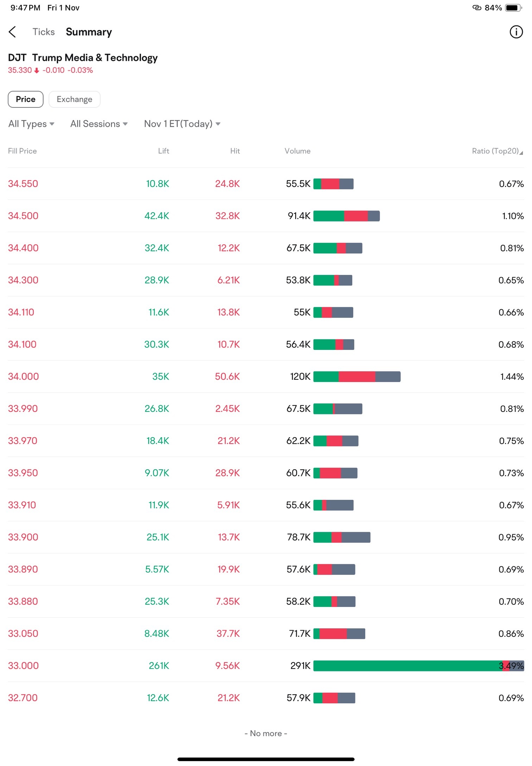Select the 33.950 fill price row
This screenshot has height=766, width=532.
(266, 473)
